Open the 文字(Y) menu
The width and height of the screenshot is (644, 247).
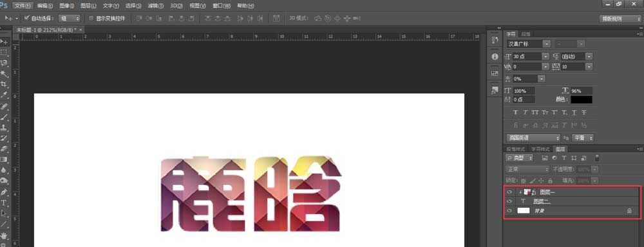[x=111, y=6]
